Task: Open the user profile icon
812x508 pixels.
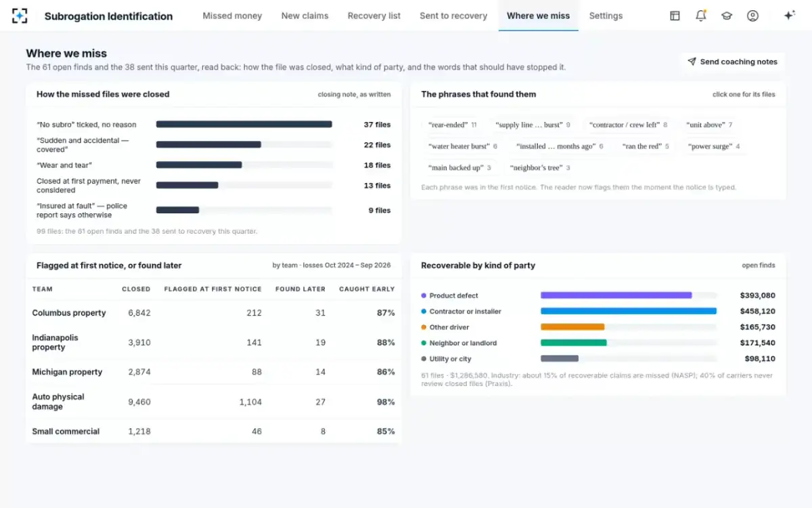Action: click(x=752, y=16)
